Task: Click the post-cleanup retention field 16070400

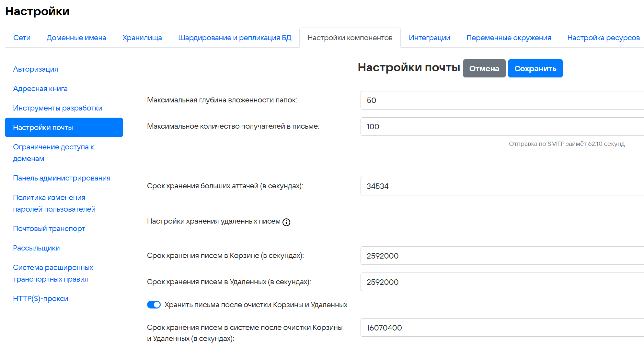Action: [x=502, y=328]
